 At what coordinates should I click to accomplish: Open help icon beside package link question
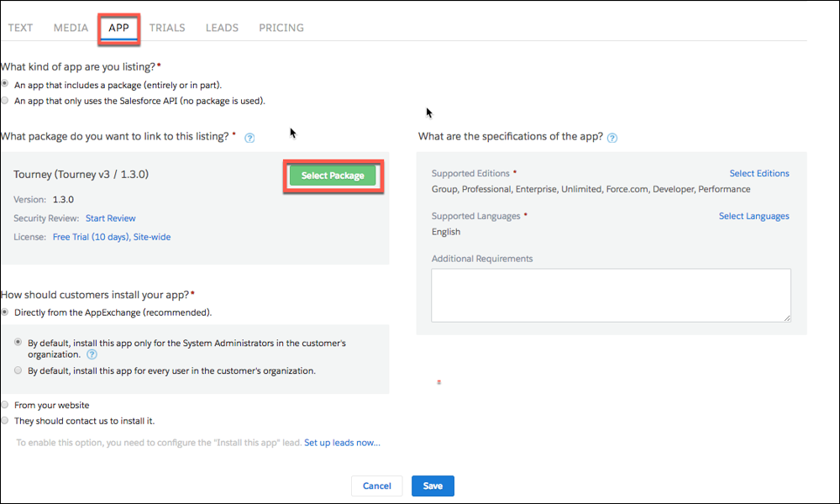249,138
